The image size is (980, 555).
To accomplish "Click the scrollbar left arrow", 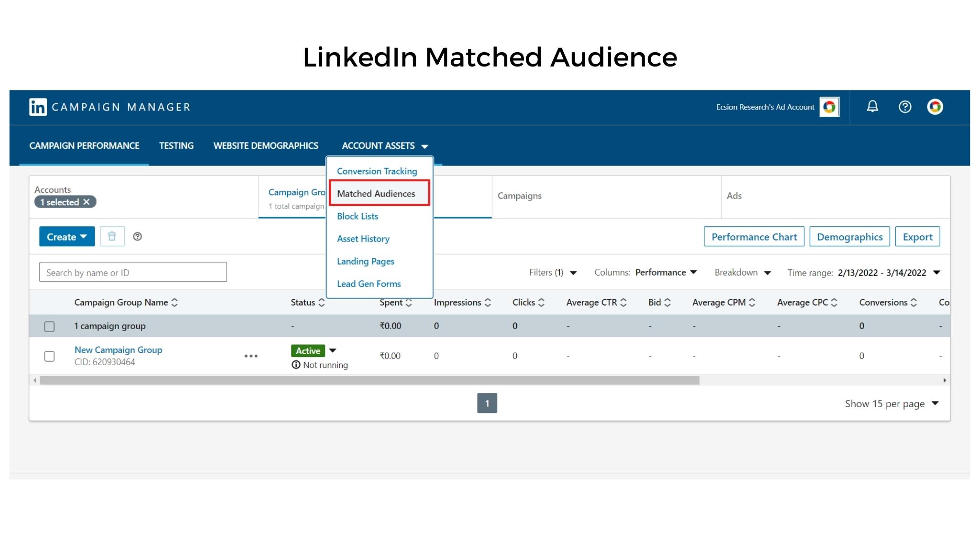I will tap(34, 380).
